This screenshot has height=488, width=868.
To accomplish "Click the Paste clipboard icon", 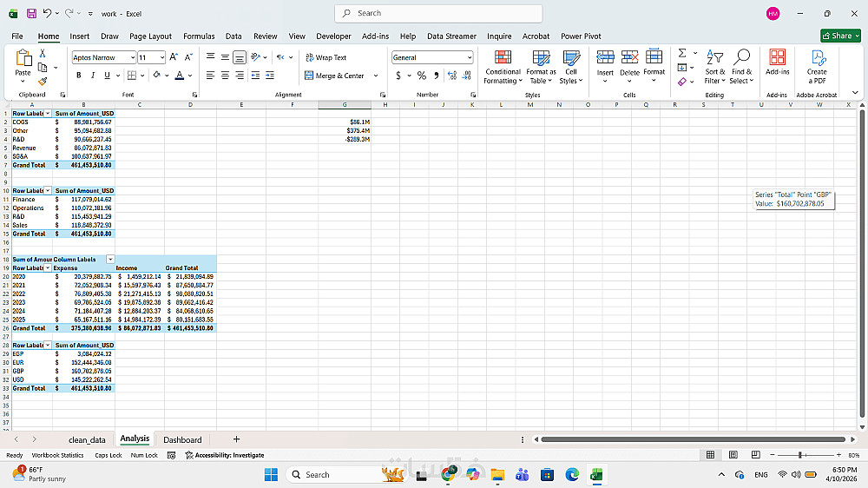I will pos(23,58).
